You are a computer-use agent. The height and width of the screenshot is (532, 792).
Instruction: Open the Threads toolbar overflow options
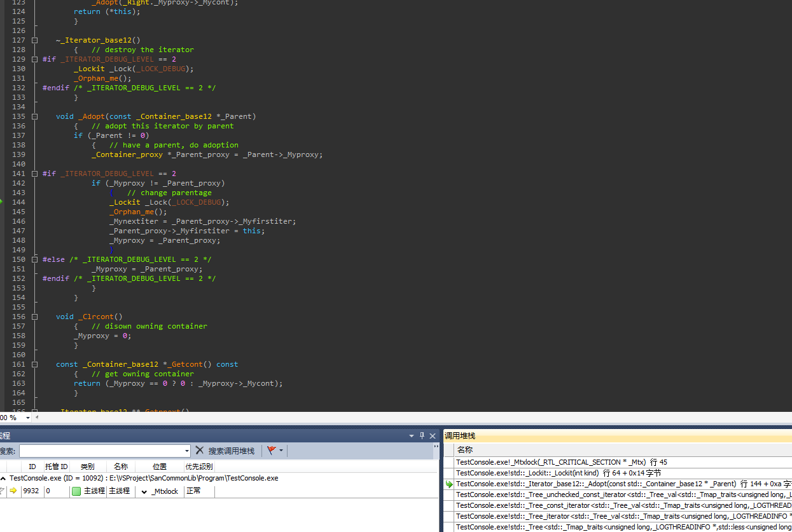436,451
